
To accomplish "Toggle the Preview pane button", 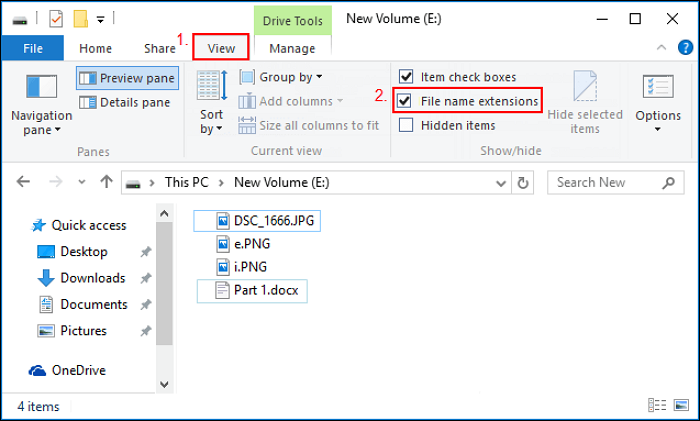I will (x=126, y=78).
